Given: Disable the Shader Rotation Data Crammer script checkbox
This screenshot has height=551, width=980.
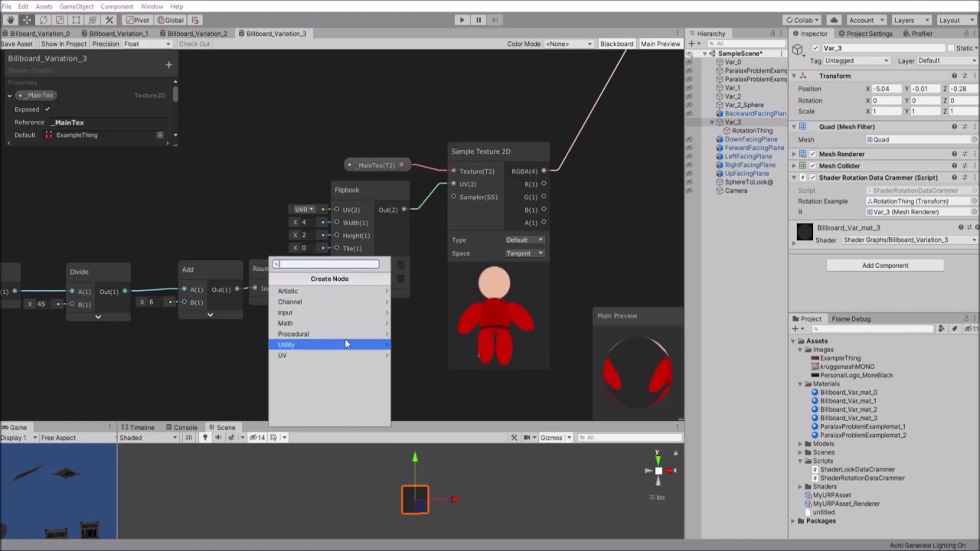Looking at the screenshot, I should click(x=812, y=178).
